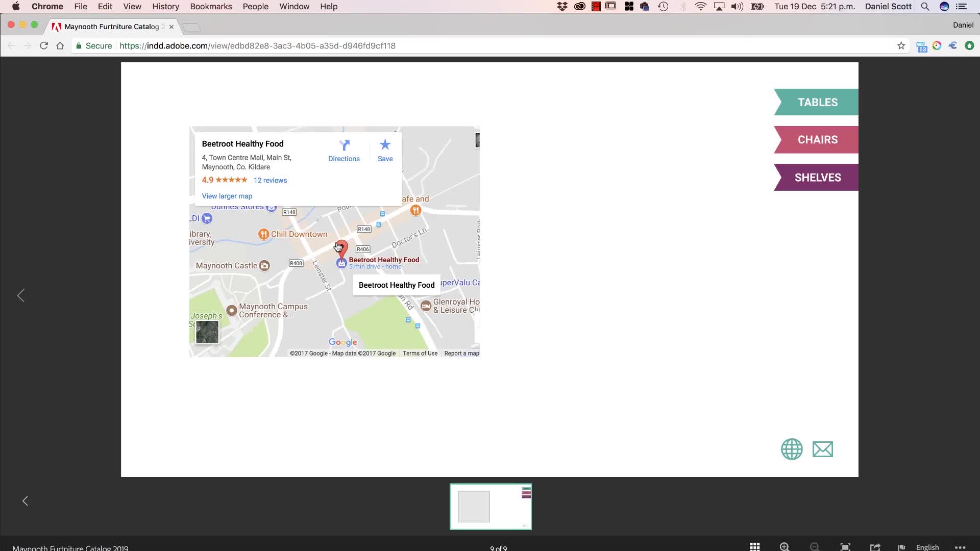Click the zoom out magnifier icon
Screen dimensions: 980x551
pos(815,546)
